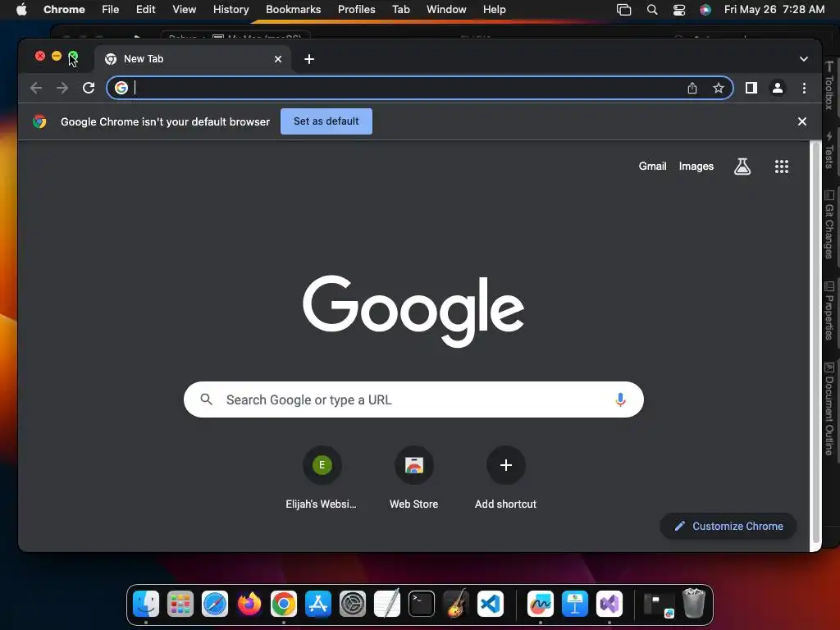Screen dimensions: 840x630
Task: Open the Profiles menu
Action: (356, 10)
